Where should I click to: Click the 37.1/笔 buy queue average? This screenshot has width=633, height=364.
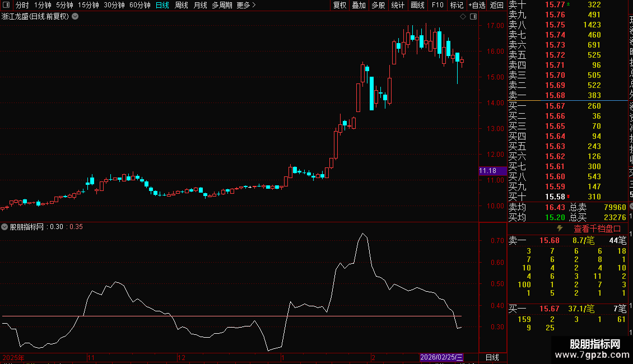coord(581,309)
